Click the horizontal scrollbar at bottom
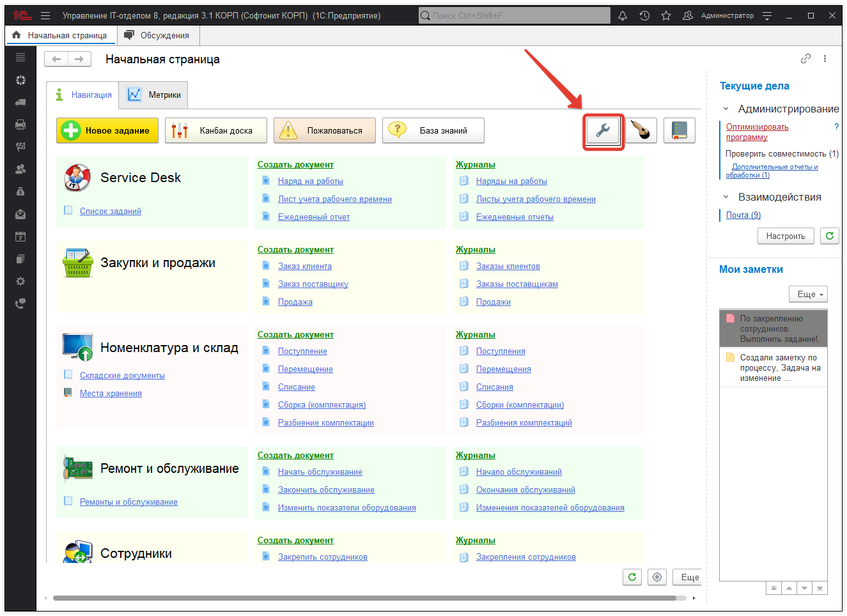This screenshot has height=616, width=847. (364, 598)
